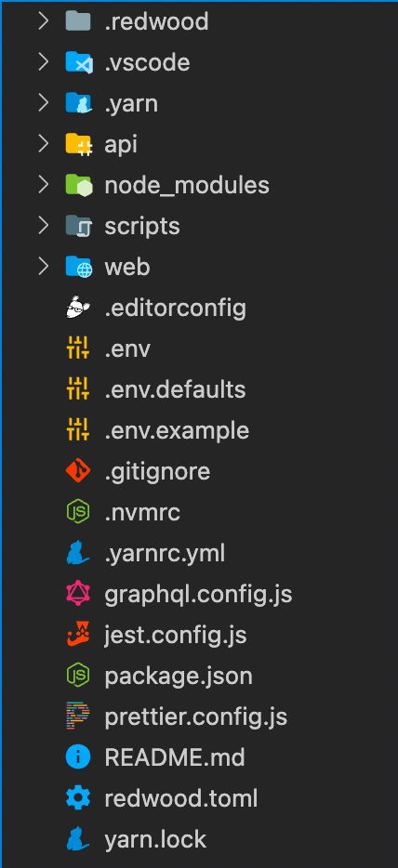
Task: Click the Git icon beside .gitignore
Action: click(78, 472)
